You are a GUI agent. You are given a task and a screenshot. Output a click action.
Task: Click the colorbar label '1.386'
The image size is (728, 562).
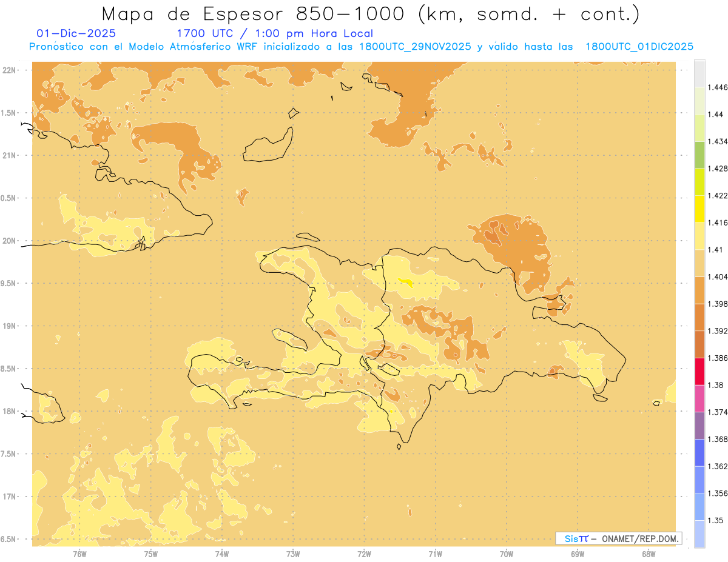[x=717, y=358]
